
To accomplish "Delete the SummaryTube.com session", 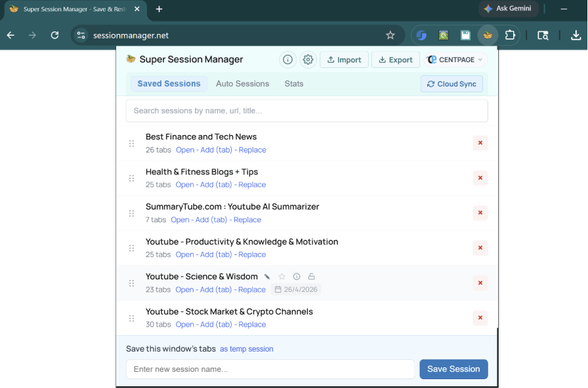I will [x=480, y=213].
